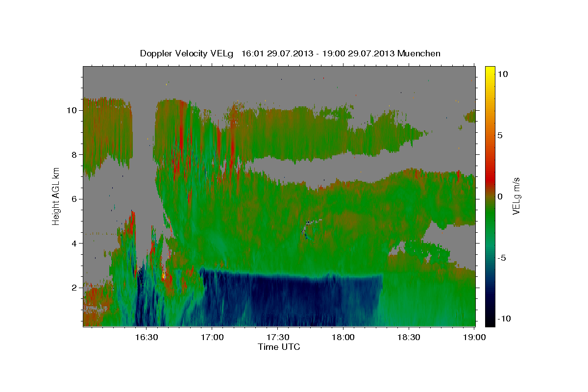Click the colorbar label '5'
Screen dimensions: 588x392
pyautogui.click(x=500, y=135)
